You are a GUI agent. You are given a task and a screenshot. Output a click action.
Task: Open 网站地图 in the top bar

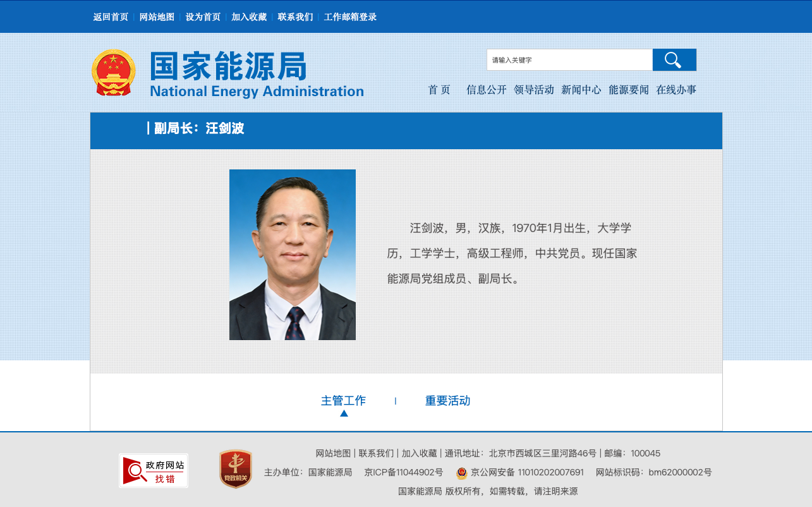157,17
